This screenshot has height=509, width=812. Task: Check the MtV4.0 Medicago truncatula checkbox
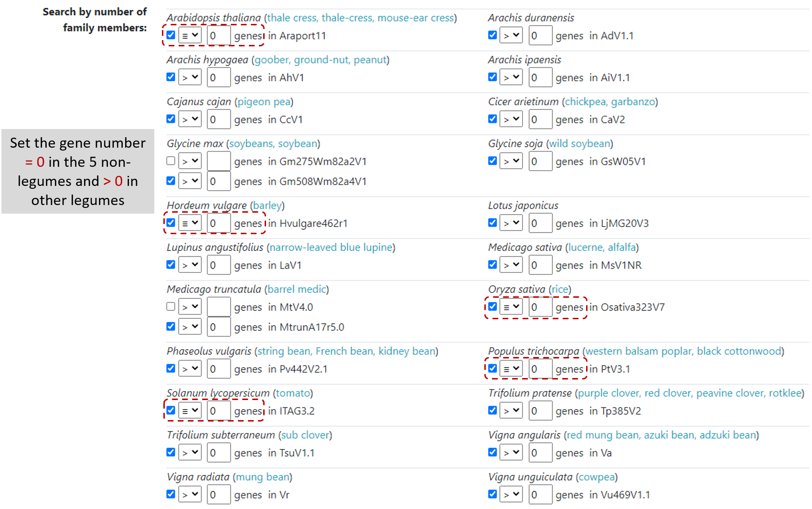[171, 306]
